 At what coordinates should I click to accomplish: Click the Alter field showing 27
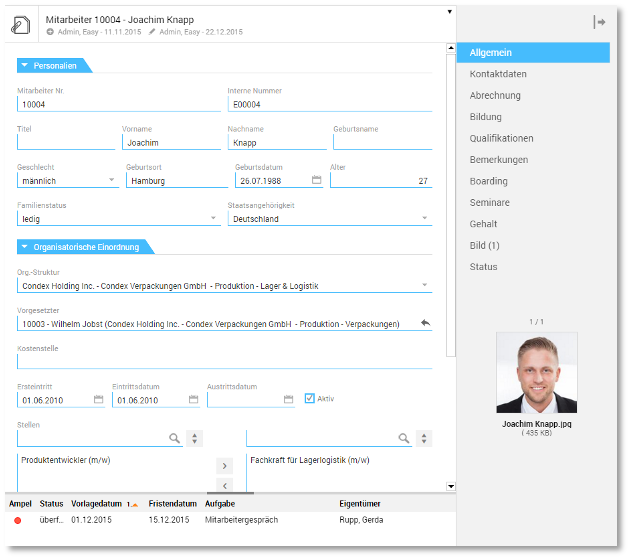coord(381,181)
